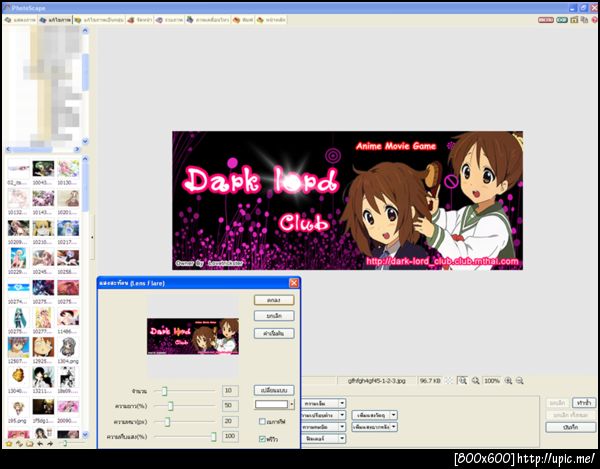Click the Save button in the editor panel

(x=571, y=427)
